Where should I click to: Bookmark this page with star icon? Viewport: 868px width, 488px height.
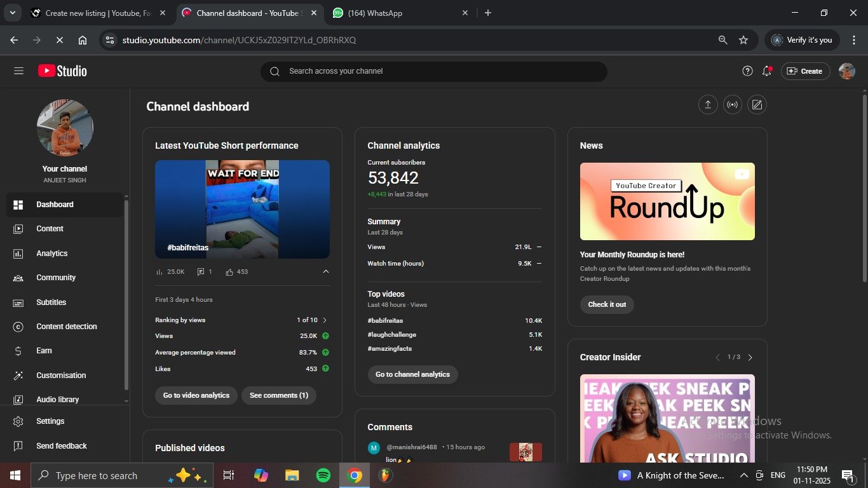(743, 40)
